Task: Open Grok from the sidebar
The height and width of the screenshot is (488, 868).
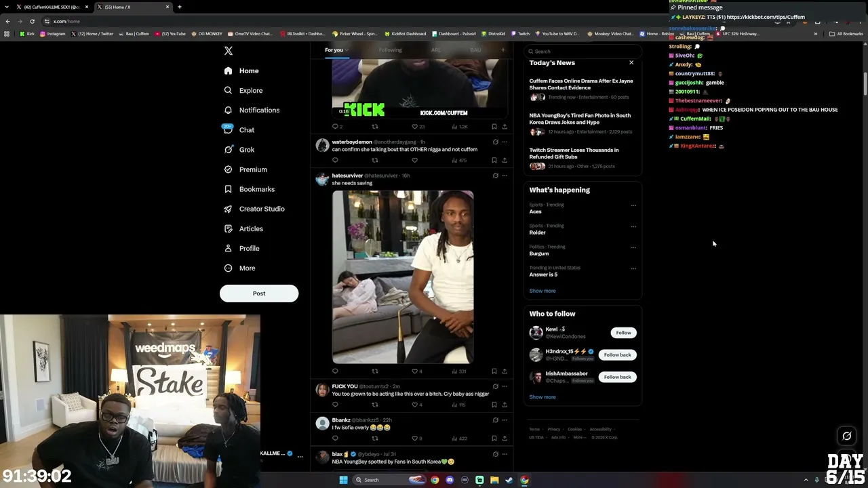Action: click(x=239, y=150)
